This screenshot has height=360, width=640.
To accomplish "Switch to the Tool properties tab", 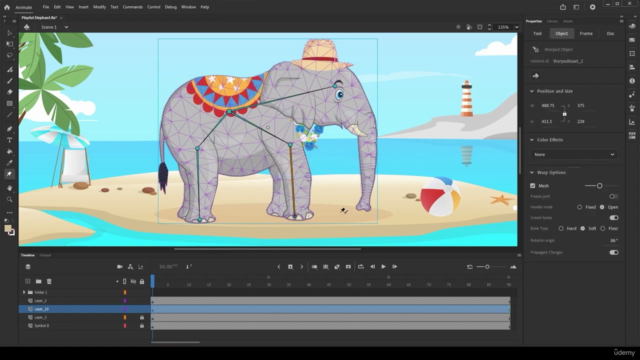I will pos(537,33).
